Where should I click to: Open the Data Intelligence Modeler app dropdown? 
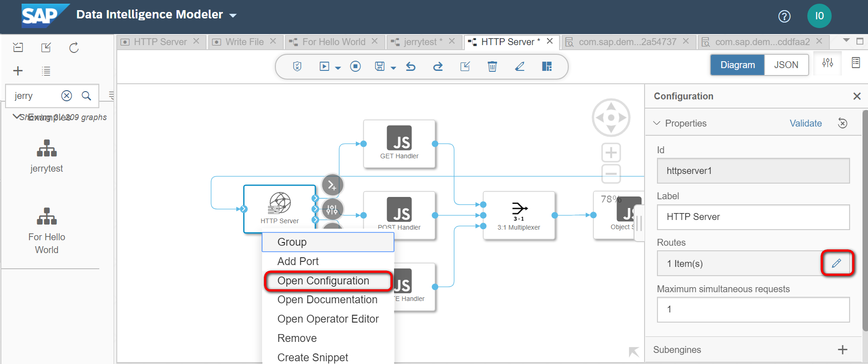tap(233, 16)
